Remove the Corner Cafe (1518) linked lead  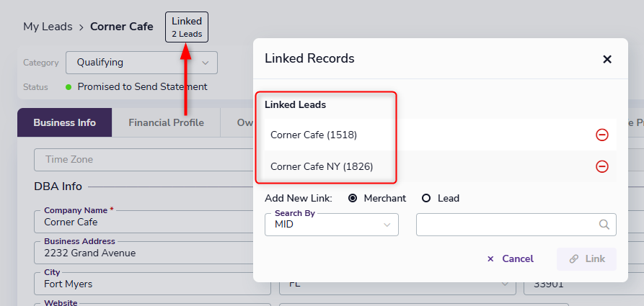(x=601, y=135)
